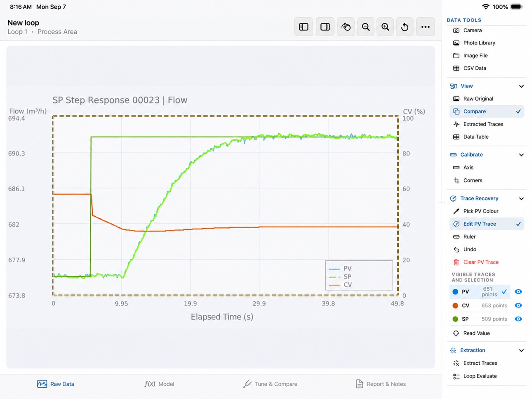
Task: Click the battery indicator in status bar
Action: (x=516, y=7)
